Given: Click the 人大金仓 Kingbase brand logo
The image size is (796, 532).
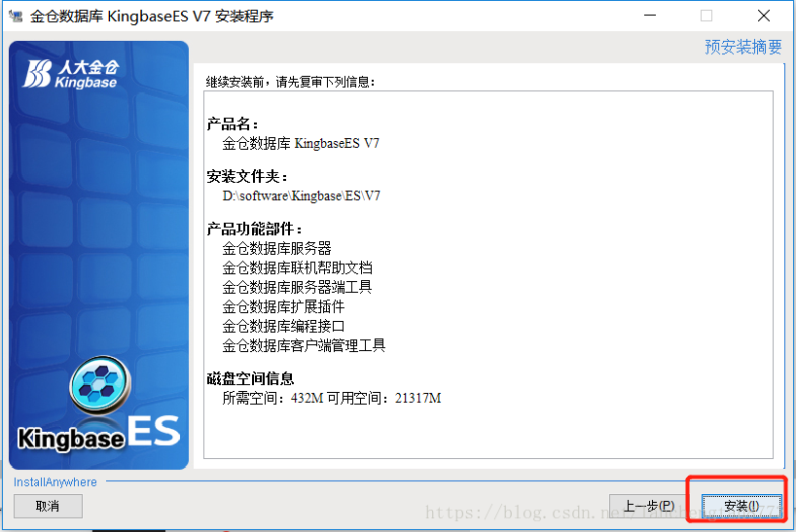Looking at the screenshot, I should click(x=71, y=74).
